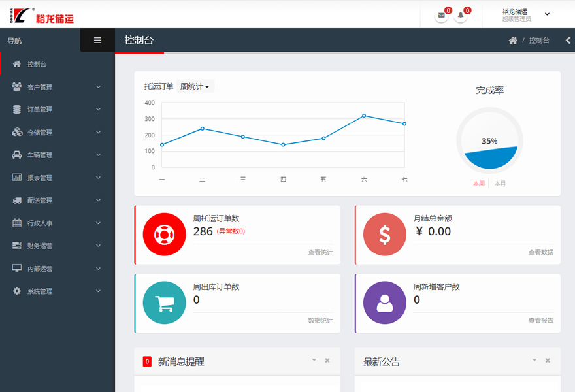Collapse panel with the left arrow icon

[x=568, y=41]
